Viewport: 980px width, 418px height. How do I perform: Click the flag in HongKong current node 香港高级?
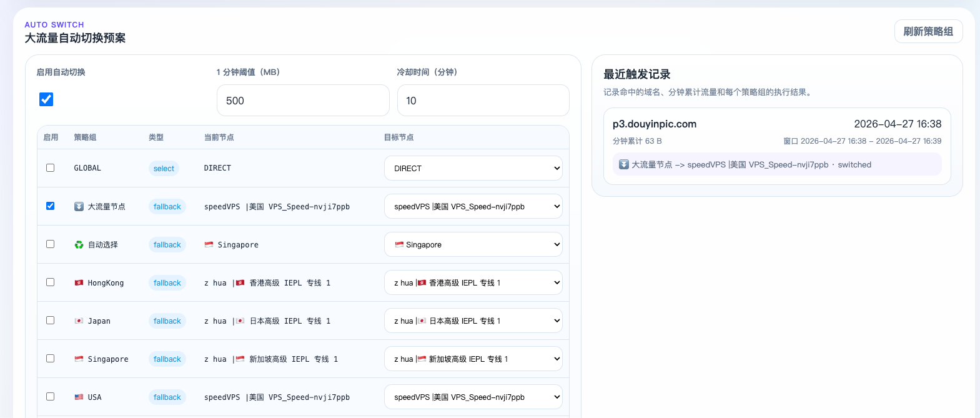click(240, 282)
